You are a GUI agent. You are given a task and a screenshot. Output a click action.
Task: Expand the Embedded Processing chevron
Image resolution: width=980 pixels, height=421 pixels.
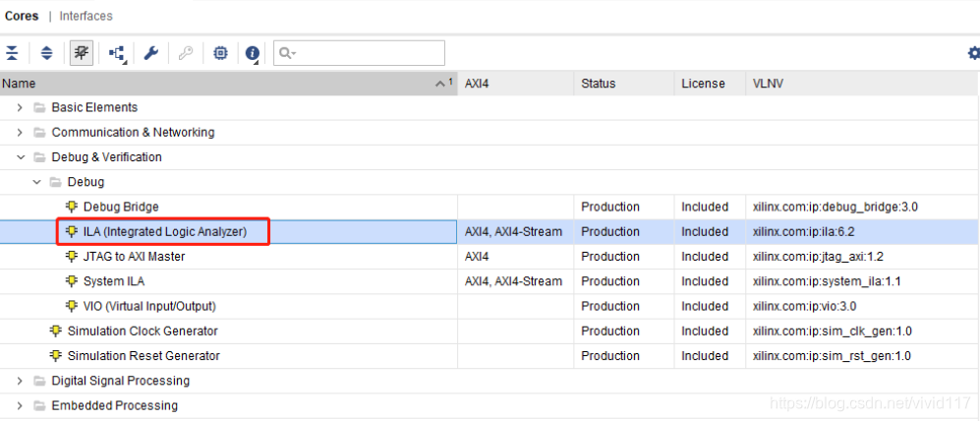pyautogui.click(x=20, y=405)
